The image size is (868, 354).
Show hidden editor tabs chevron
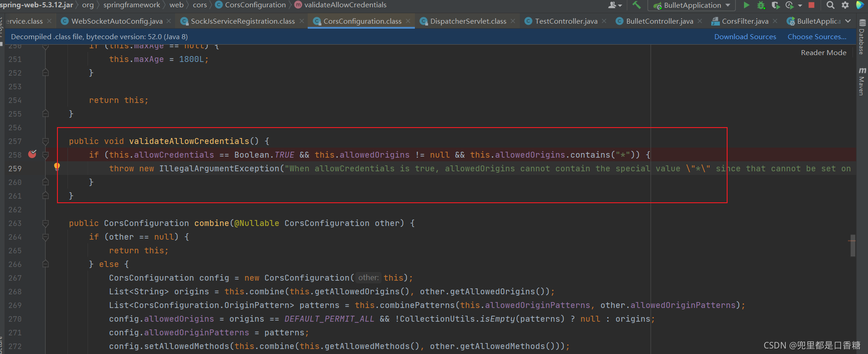[x=848, y=21]
